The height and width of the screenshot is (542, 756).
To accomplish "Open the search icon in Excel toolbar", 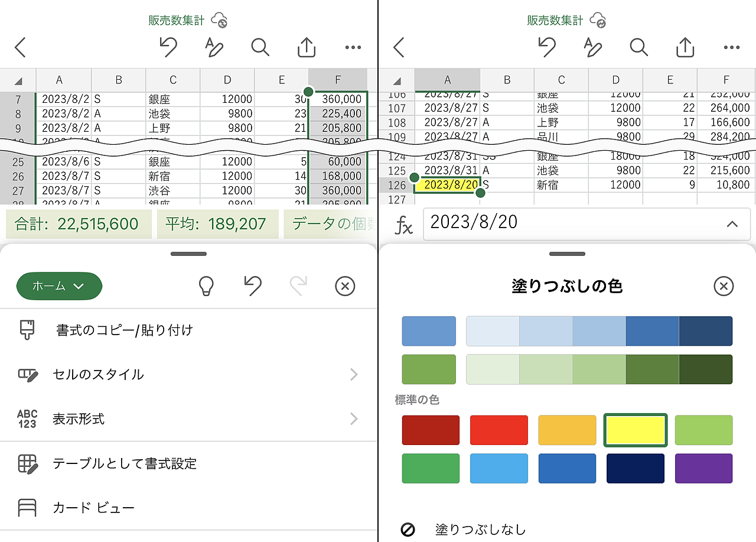I will click(260, 47).
